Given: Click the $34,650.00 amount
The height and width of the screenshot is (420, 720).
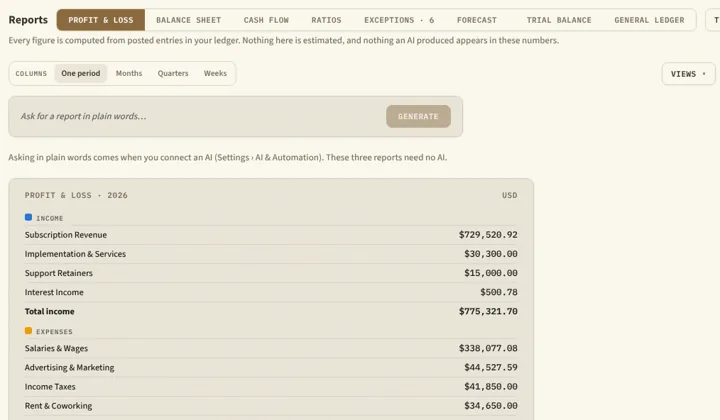Looking at the screenshot, I should click(490, 406).
